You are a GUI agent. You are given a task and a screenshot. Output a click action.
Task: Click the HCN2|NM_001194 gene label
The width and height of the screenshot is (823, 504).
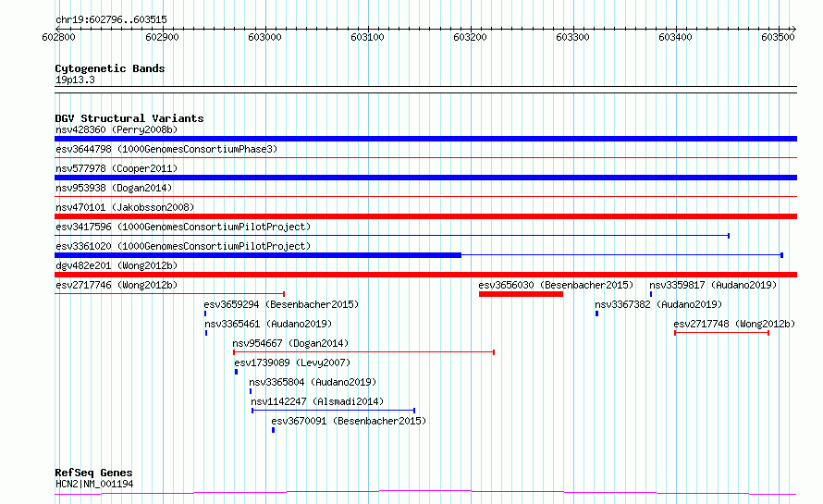pyautogui.click(x=94, y=484)
